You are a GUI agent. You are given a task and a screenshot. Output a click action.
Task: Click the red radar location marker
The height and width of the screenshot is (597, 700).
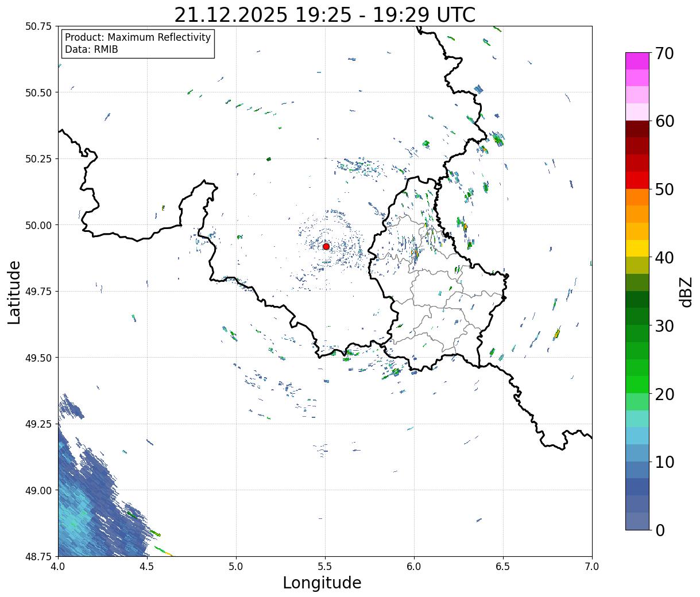(326, 246)
